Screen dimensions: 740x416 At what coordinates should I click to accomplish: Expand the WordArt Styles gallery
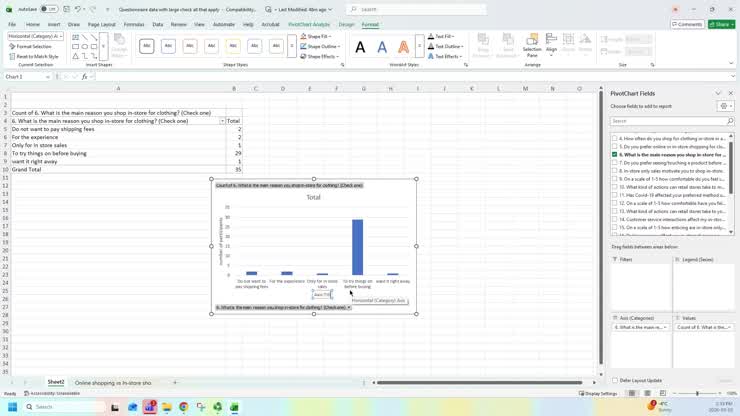click(x=419, y=46)
